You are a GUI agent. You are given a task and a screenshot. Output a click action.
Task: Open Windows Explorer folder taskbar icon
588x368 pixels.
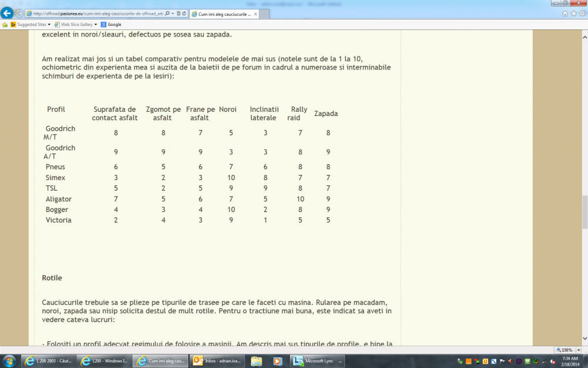pos(256,361)
